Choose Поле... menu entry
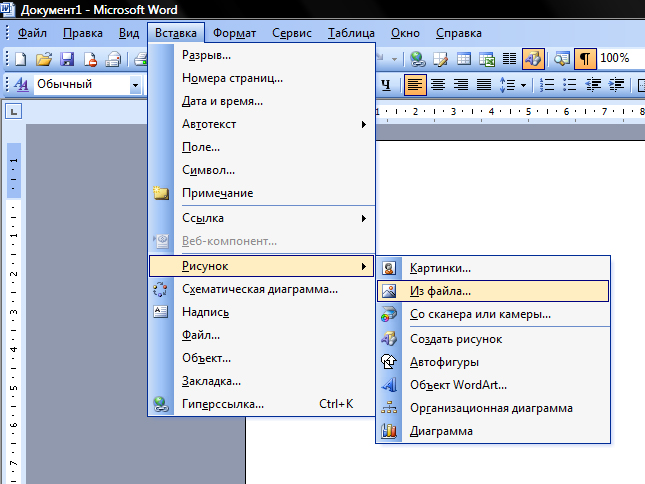The width and height of the screenshot is (645, 484). [262, 147]
